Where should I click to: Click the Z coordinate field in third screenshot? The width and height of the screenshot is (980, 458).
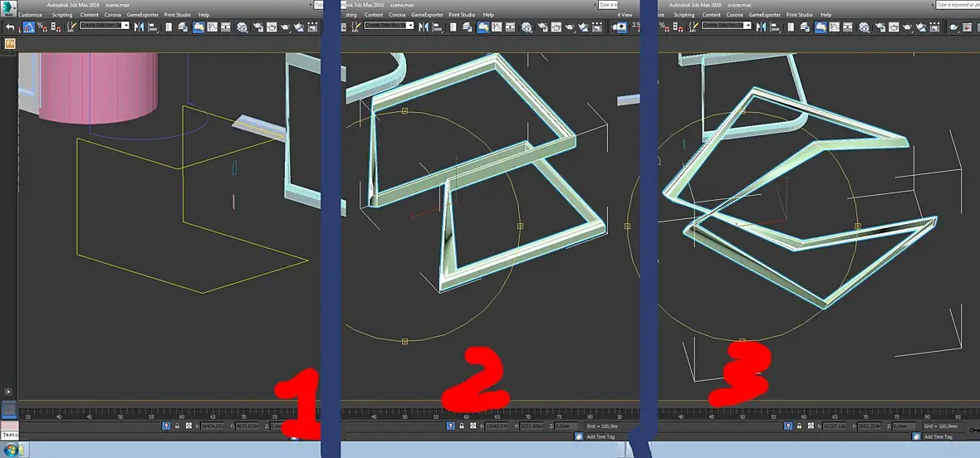click(x=904, y=426)
